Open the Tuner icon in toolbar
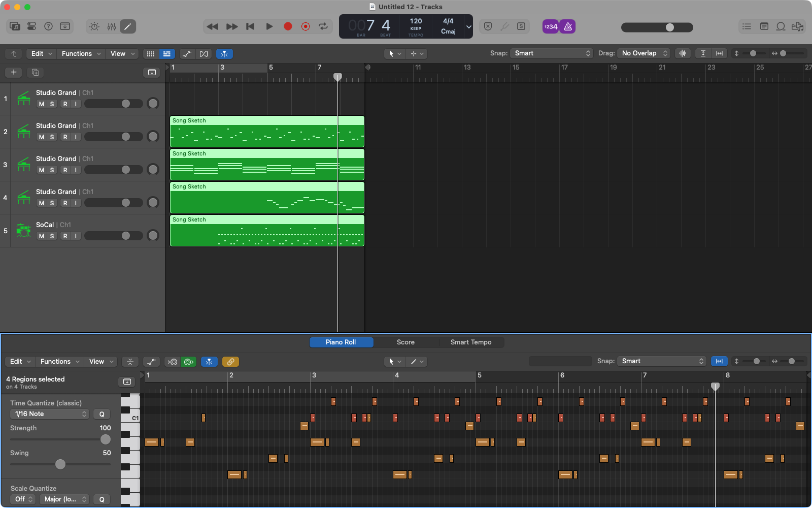 [x=504, y=26]
